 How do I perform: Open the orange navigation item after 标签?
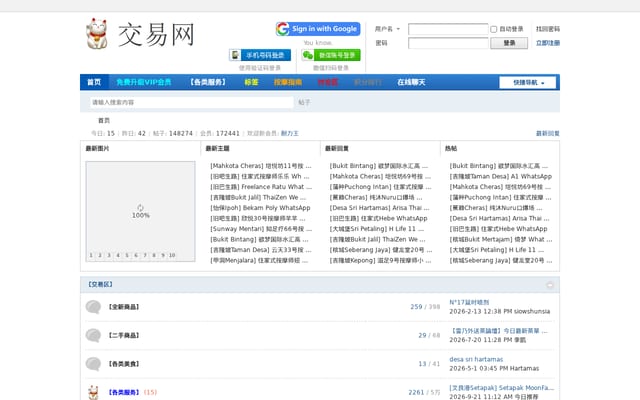click(x=288, y=82)
